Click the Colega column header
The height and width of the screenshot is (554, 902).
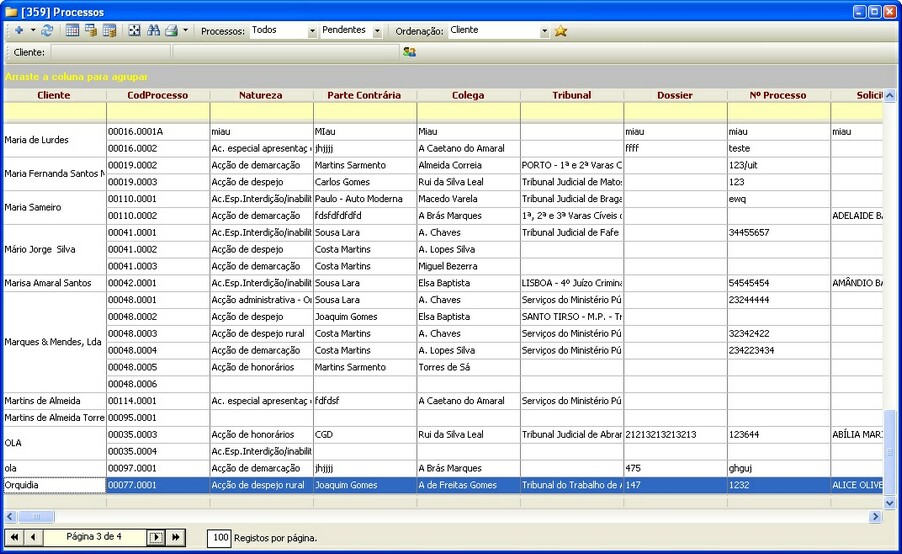click(x=468, y=95)
